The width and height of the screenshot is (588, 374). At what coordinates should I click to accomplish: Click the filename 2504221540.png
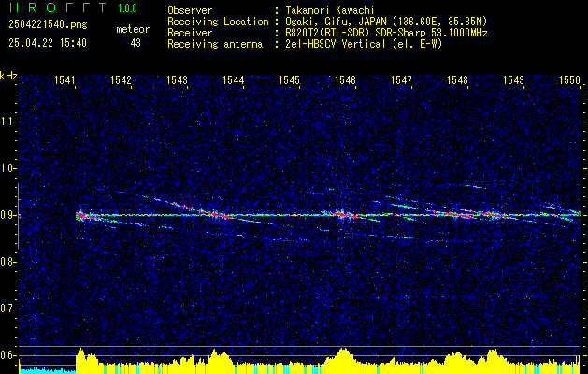coord(48,25)
